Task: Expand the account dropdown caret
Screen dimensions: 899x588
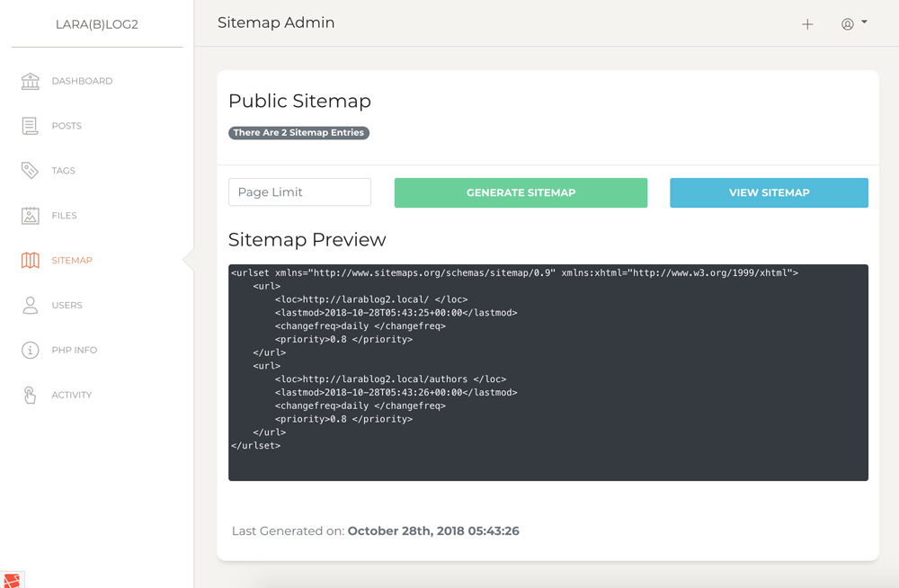Action: pyautogui.click(x=862, y=24)
